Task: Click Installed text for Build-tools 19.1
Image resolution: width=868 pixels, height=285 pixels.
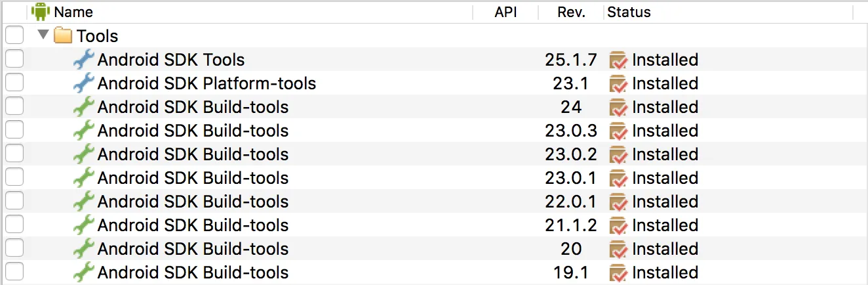Action: (665, 273)
